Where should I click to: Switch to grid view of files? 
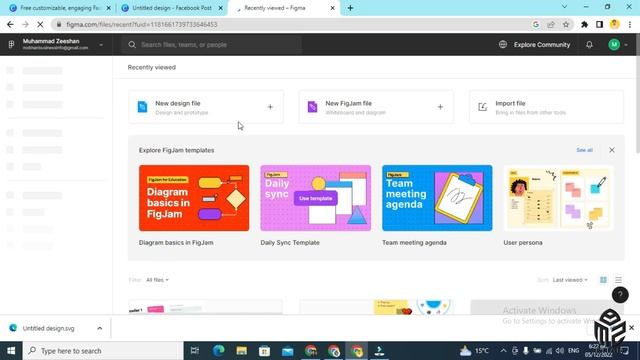pyautogui.click(x=603, y=280)
